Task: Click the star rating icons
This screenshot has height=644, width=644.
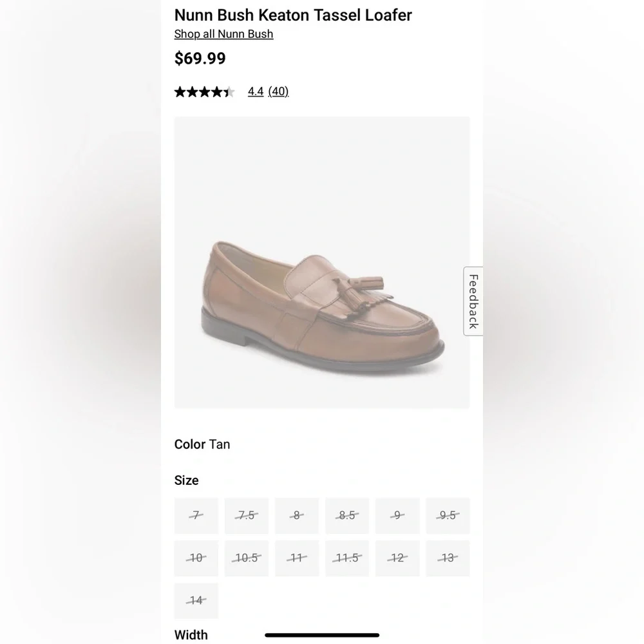Action: 205,91
